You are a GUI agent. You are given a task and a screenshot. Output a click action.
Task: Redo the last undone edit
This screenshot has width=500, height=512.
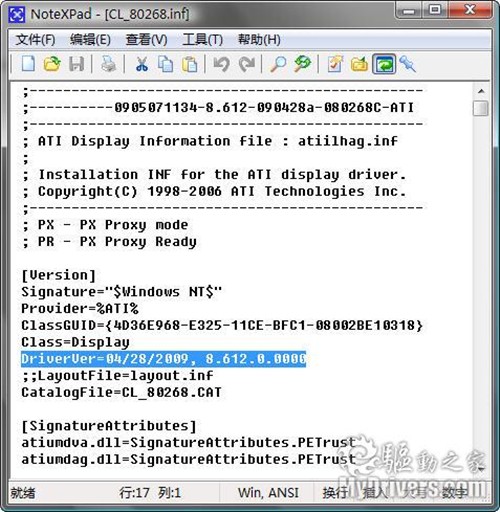247,64
